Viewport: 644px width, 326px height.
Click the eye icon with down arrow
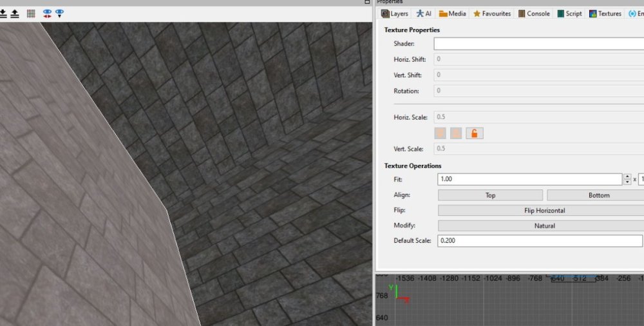[x=59, y=14]
